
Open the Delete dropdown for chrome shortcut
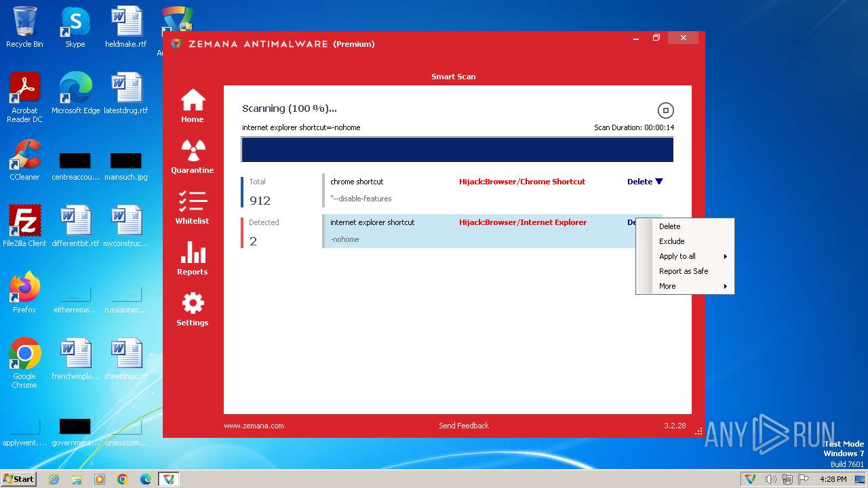pos(645,182)
